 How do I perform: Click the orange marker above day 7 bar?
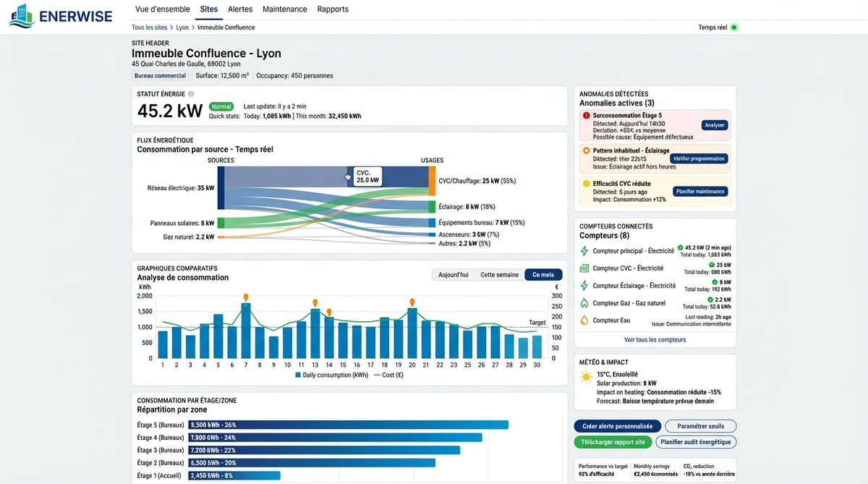246,297
